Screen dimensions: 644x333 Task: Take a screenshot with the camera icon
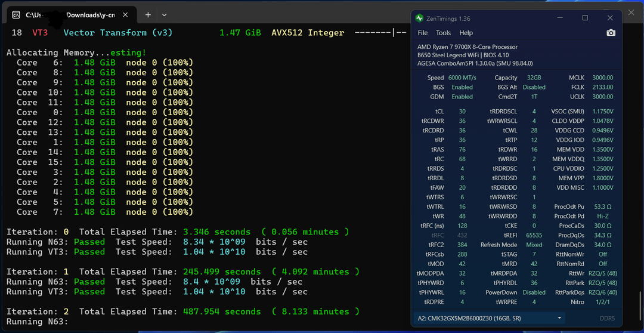click(611, 33)
